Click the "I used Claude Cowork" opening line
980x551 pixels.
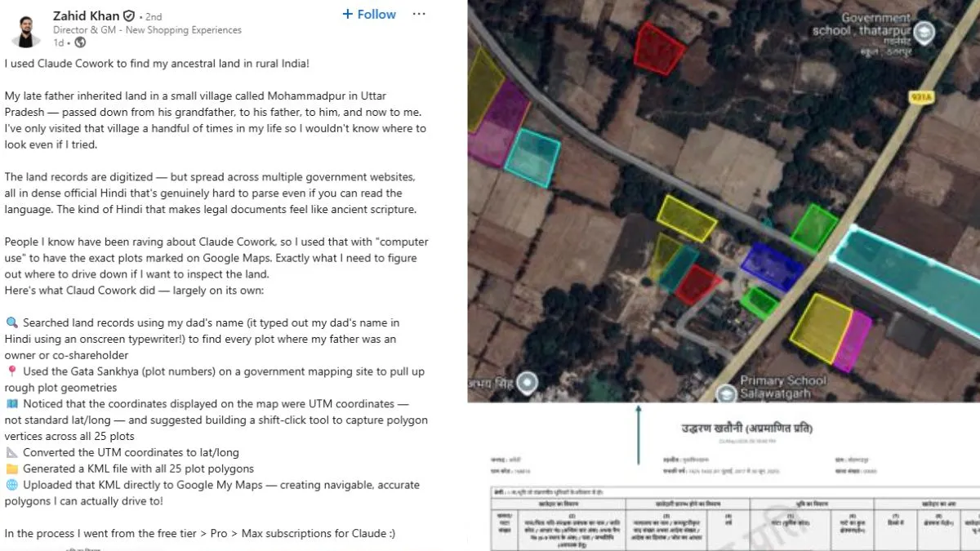pyautogui.click(x=158, y=64)
